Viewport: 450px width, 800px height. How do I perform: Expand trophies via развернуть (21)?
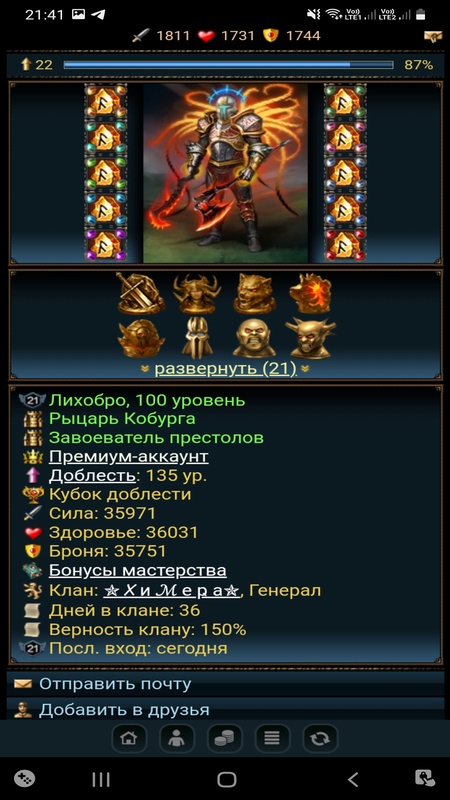pos(226,368)
